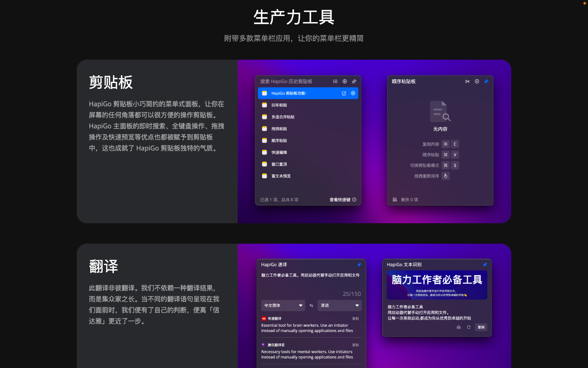Click the 腾讯翻译君 English translation text
This screenshot has width=588, height=368.
tap(307, 355)
